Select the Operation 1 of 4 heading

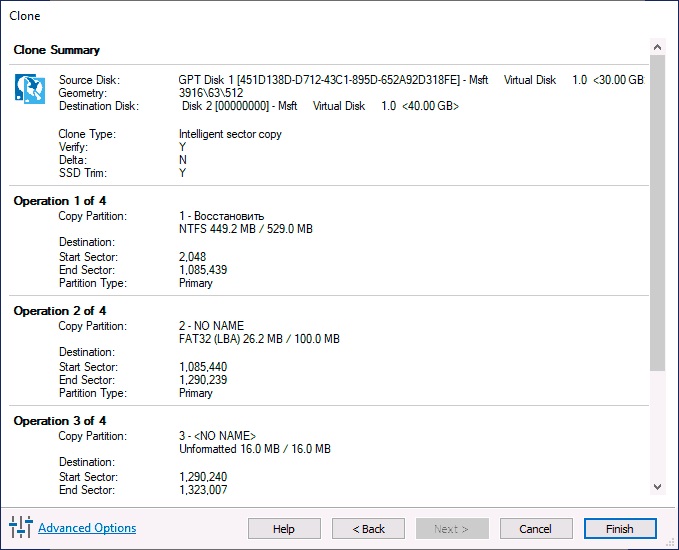60,201
